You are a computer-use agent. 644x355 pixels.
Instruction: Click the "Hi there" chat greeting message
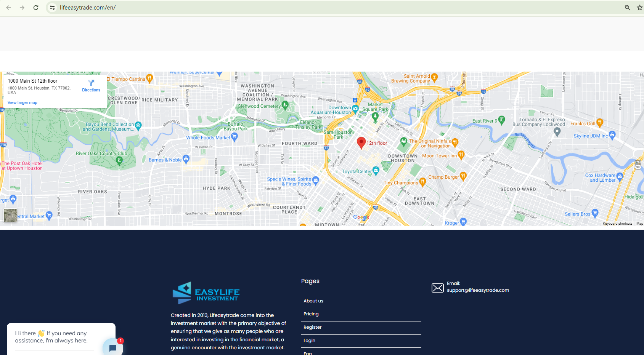(x=51, y=337)
